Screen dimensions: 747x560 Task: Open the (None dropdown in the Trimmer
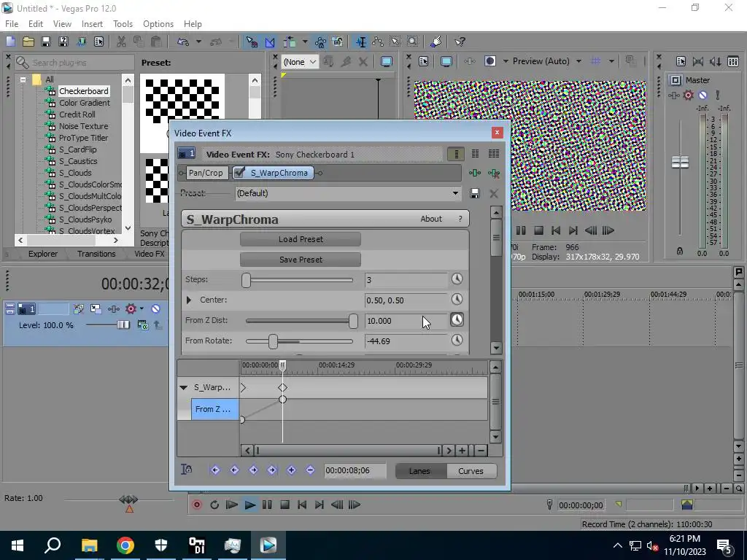tap(300, 62)
